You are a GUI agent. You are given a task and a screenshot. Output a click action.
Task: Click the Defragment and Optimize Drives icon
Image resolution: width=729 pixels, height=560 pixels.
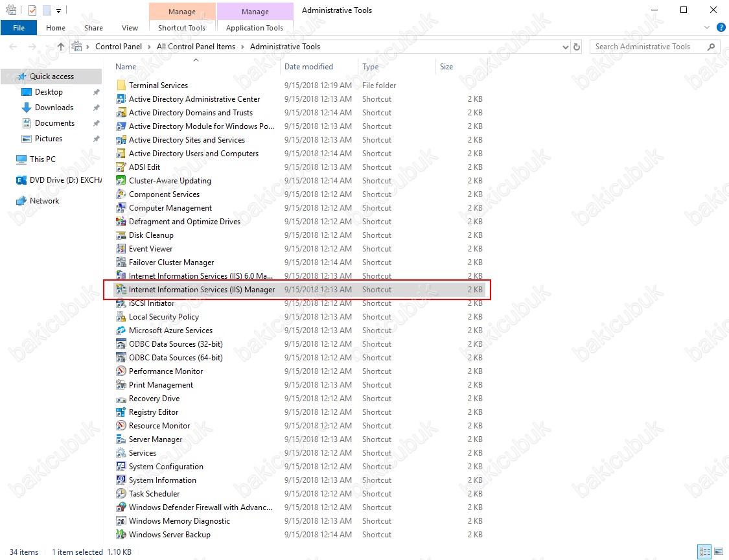(x=121, y=222)
